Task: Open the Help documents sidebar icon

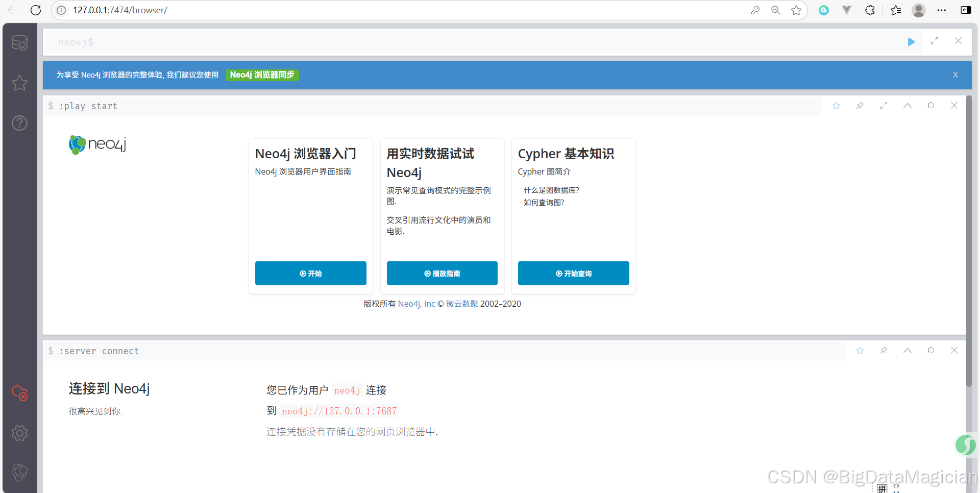Action: 19,123
